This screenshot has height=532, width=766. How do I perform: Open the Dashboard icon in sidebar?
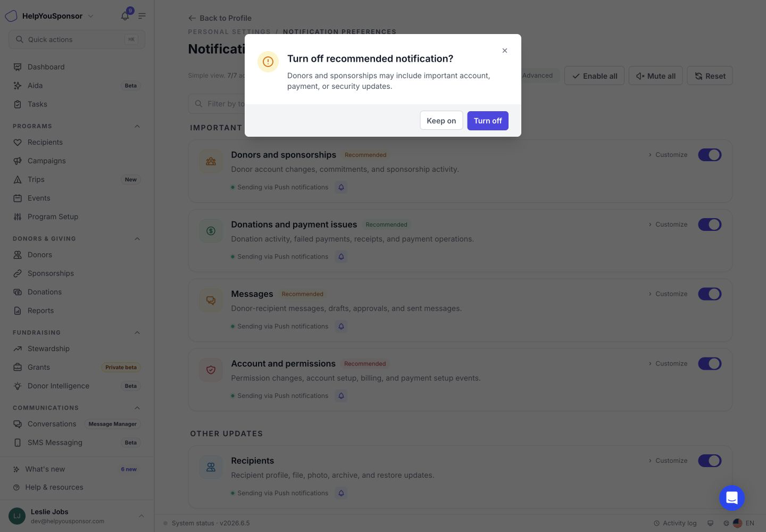18,67
